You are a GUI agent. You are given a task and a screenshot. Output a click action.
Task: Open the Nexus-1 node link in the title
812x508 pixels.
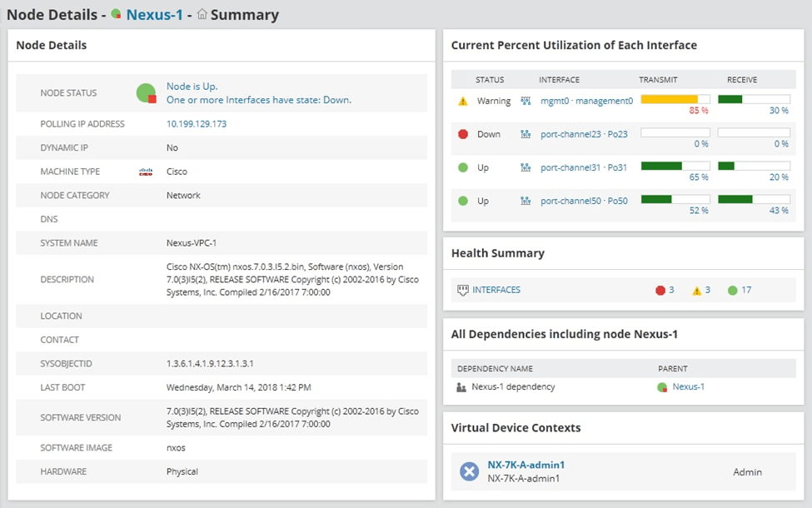click(154, 15)
